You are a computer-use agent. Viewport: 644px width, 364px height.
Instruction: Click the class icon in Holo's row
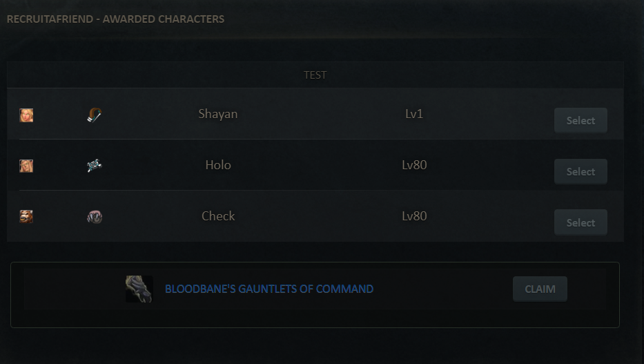coord(95,166)
